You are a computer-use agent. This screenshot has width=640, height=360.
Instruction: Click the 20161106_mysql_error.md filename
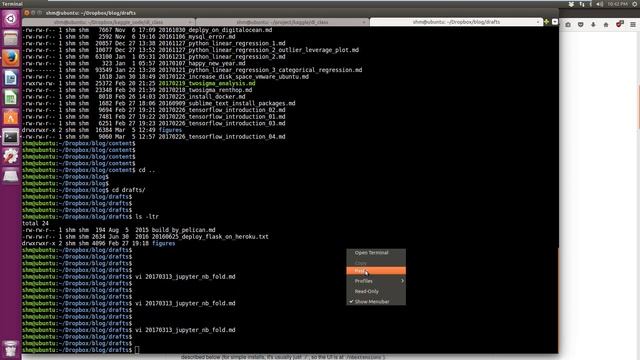[x=197, y=37]
